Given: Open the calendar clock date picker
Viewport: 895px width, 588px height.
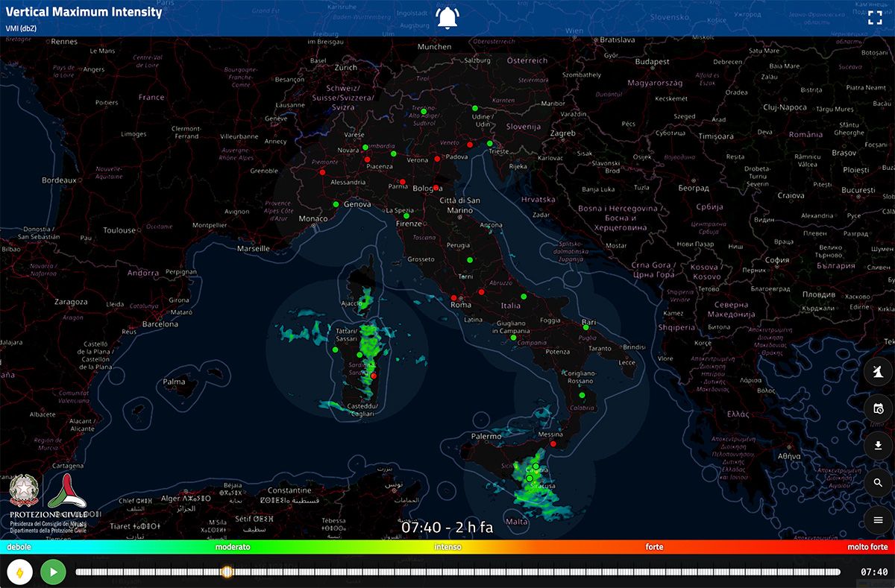Looking at the screenshot, I should coord(878,408).
